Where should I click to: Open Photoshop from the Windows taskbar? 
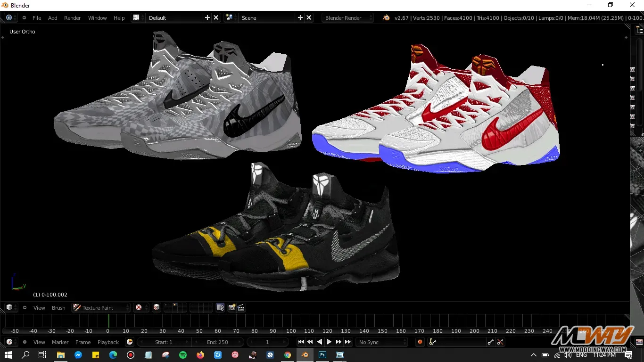click(x=322, y=355)
